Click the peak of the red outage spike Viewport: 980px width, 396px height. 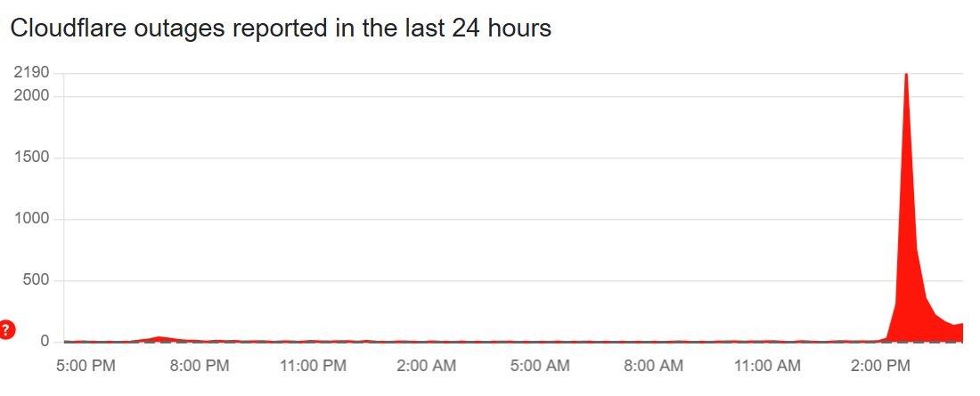[906, 78]
